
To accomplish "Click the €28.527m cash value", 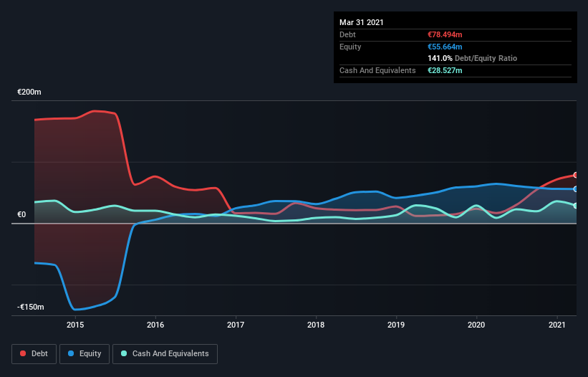I will coord(445,70).
